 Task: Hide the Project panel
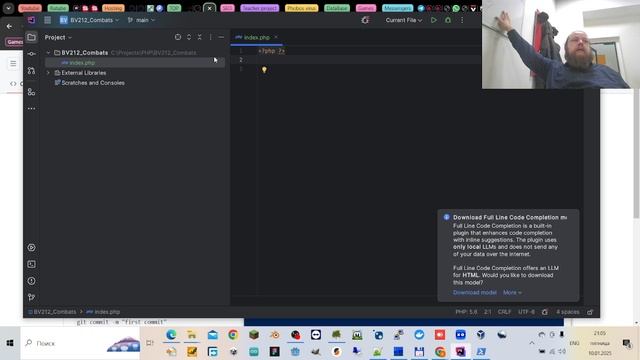click(221, 37)
